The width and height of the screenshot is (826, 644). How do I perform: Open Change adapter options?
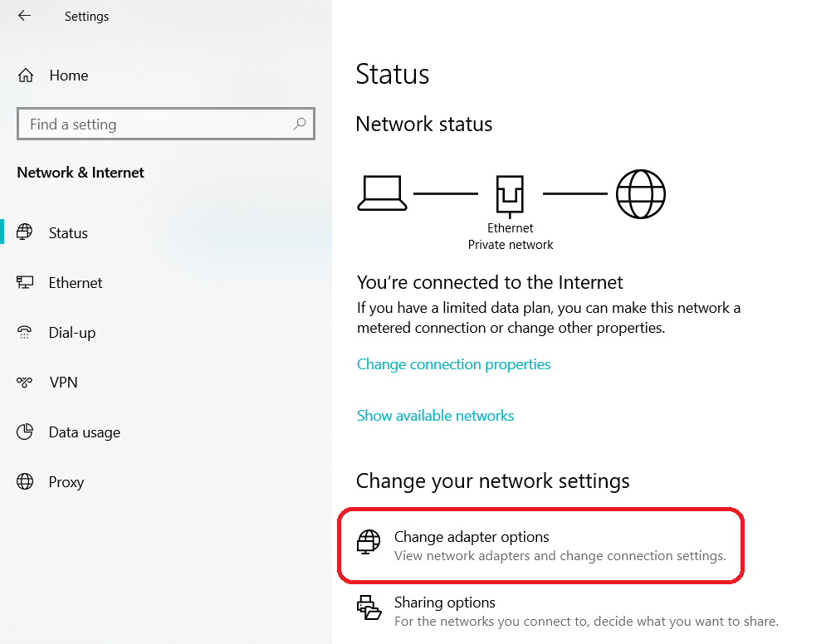coord(472,537)
